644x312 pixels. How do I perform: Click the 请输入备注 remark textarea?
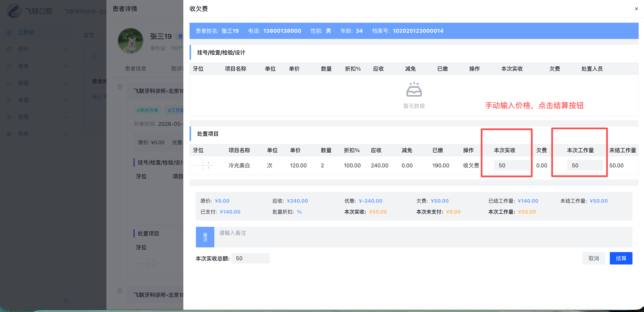click(423, 237)
